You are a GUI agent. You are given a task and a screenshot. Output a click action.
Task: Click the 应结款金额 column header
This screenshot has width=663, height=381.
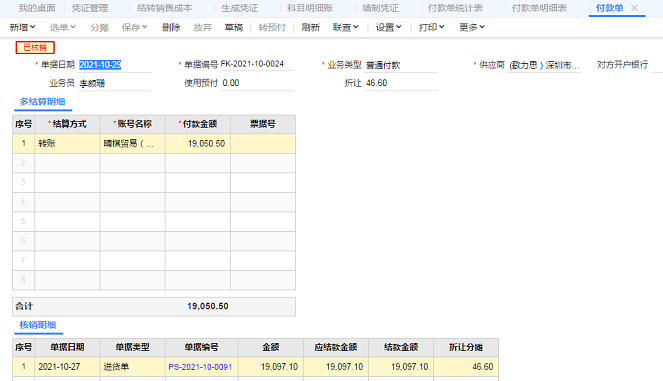click(x=336, y=348)
